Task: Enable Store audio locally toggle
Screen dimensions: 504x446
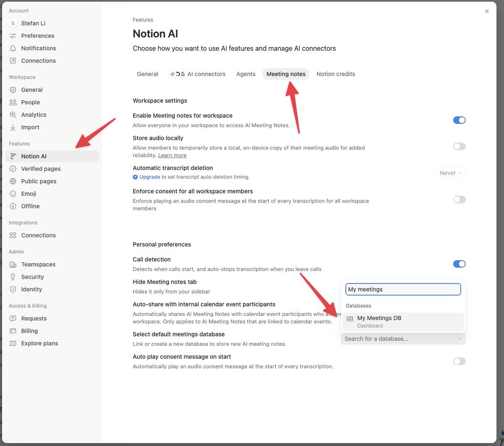Action: pos(459,146)
